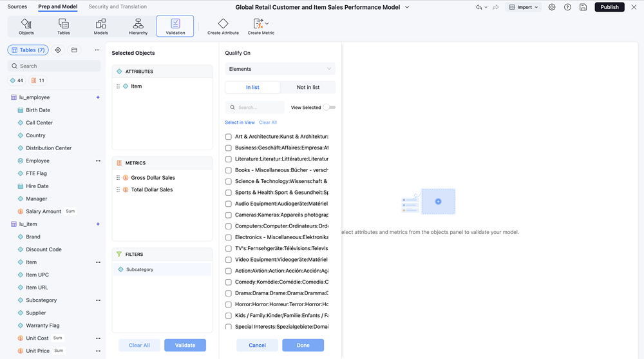Check the Computers element checkbox
This screenshot has width=644, height=359.
coord(229,226)
